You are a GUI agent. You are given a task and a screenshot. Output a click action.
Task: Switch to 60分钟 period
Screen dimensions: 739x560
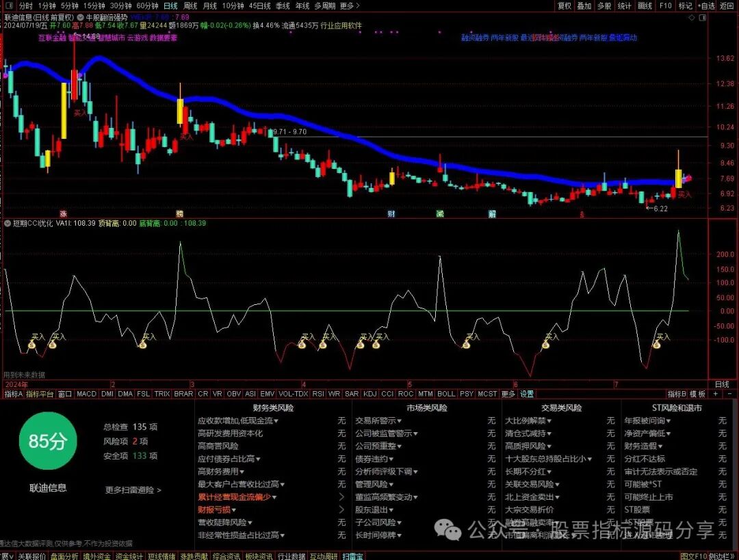147,5
